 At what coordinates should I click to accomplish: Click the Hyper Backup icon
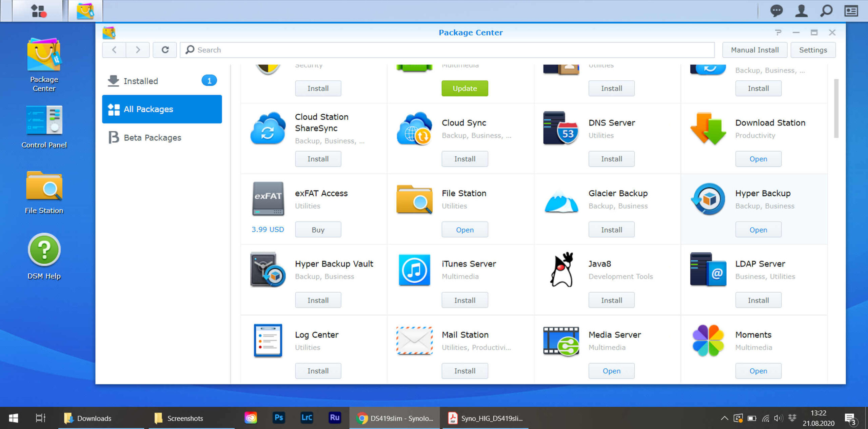[x=708, y=199]
